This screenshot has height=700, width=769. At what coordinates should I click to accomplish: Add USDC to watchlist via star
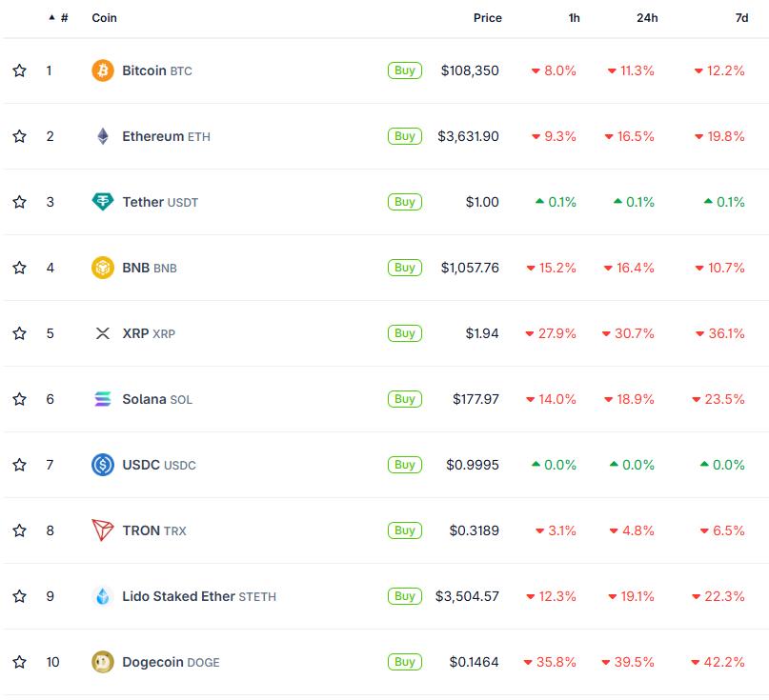coord(19,465)
